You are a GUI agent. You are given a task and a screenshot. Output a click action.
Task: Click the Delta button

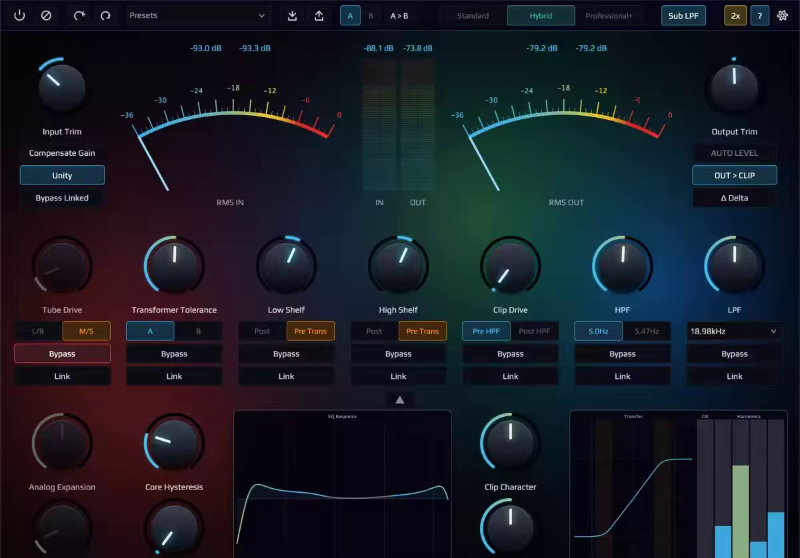click(x=734, y=198)
